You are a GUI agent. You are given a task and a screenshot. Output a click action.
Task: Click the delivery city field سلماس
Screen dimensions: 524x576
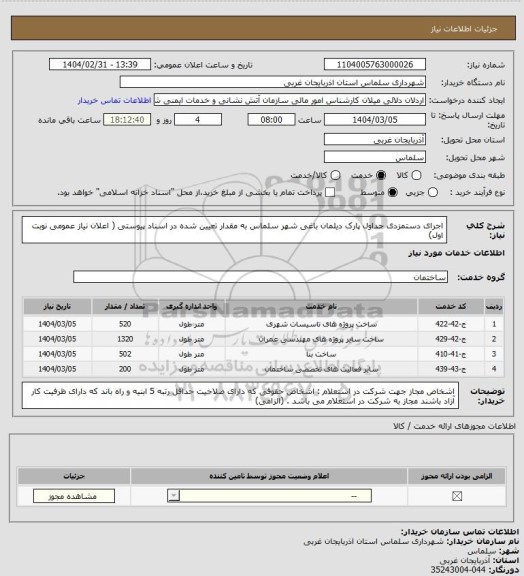click(375, 157)
